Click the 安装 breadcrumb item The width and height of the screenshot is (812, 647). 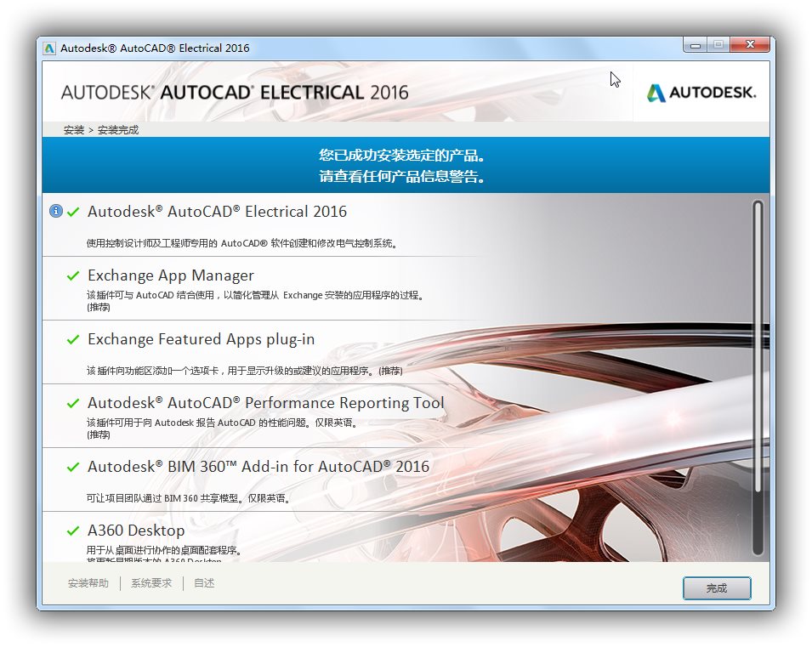(x=74, y=130)
